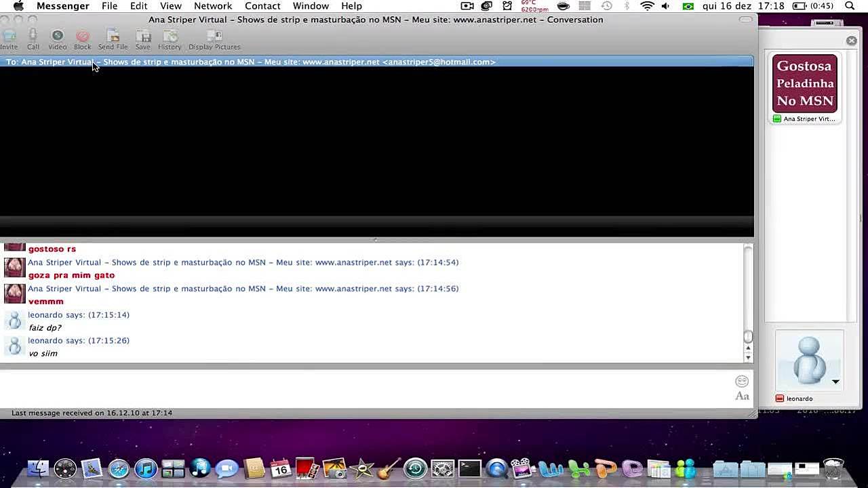Open the Aa font formatting options

(x=742, y=396)
